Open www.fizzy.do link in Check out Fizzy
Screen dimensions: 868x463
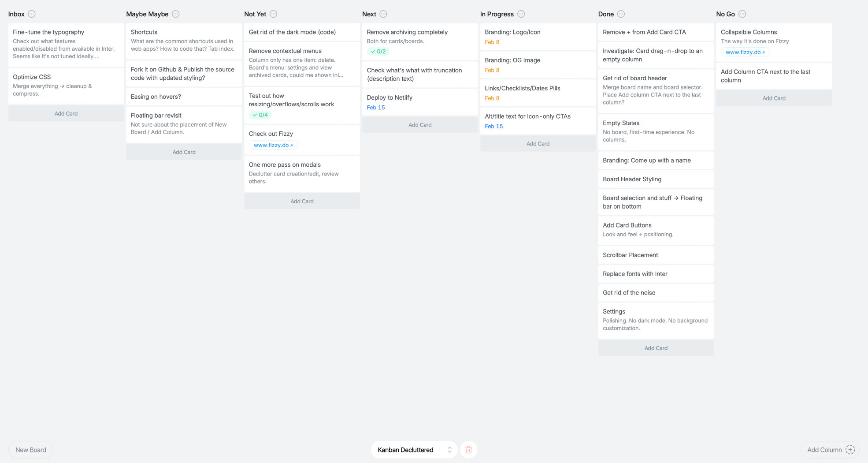[x=273, y=145]
